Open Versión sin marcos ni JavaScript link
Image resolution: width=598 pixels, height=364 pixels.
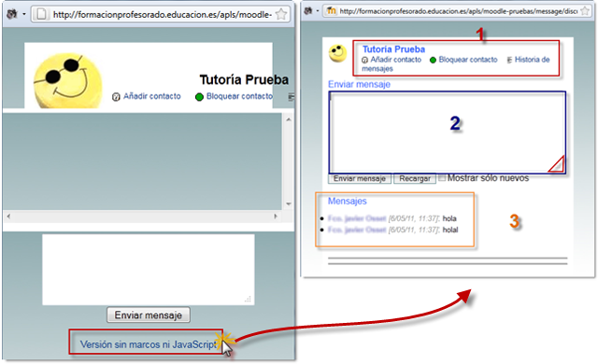coord(149,344)
